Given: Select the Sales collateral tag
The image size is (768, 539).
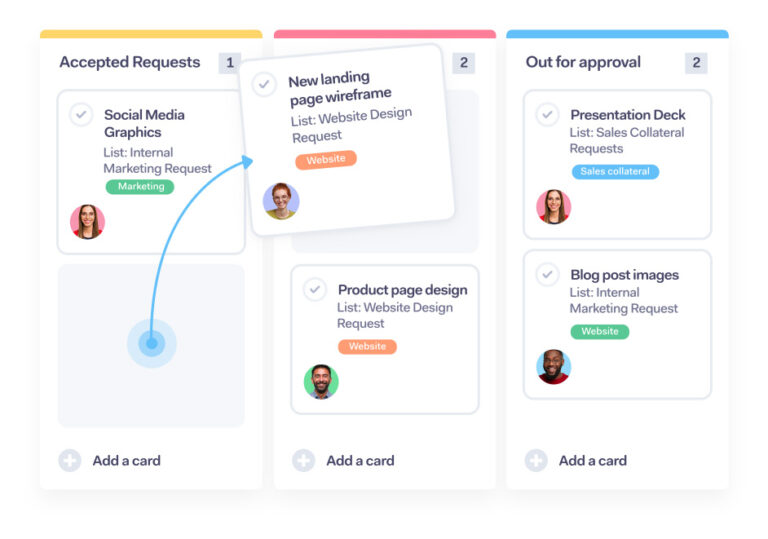Looking at the screenshot, I should click(615, 172).
